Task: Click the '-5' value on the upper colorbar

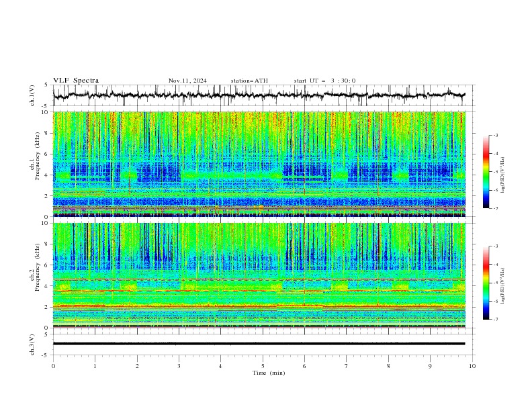Action: point(496,172)
